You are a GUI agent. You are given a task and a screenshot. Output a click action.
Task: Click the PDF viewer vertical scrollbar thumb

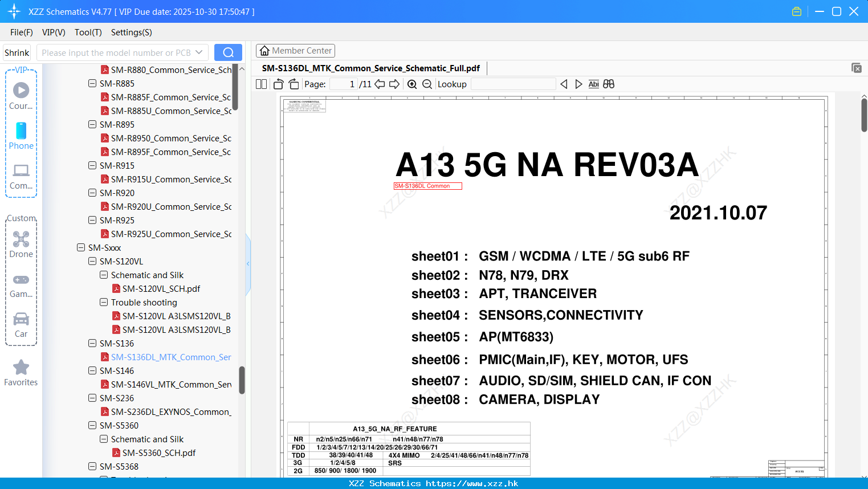[x=864, y=115]
